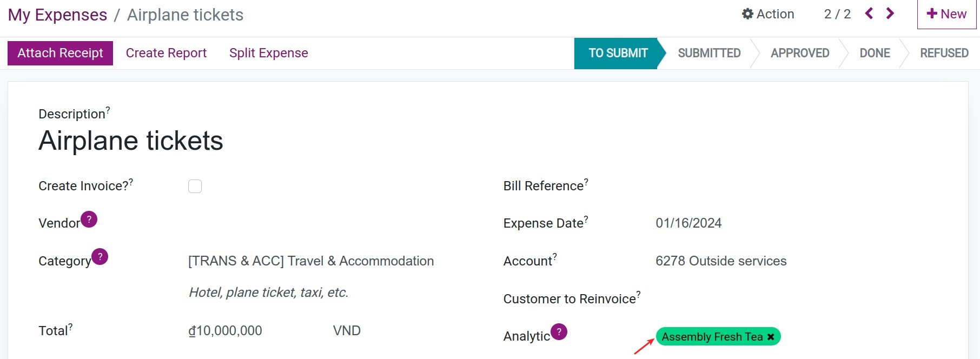The image size is (980, 359).
Task: Remove the Assembly Fresh Tea tag
Action: (x=770, y=336)
